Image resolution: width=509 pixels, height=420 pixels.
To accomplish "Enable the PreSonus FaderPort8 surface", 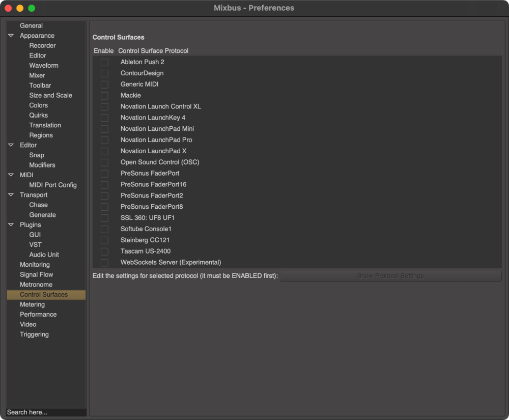I will pyautogui.click(x=104, y=207).
